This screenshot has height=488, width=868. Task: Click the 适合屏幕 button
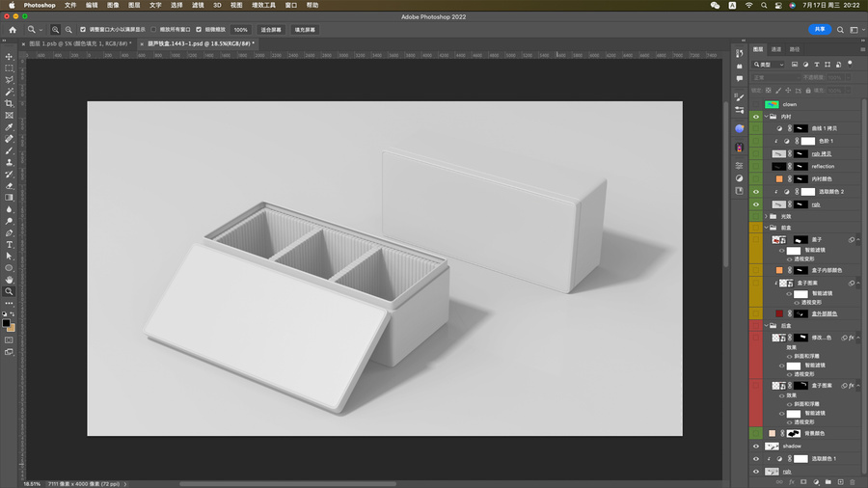pyautogui.click(x=271, y=30)
